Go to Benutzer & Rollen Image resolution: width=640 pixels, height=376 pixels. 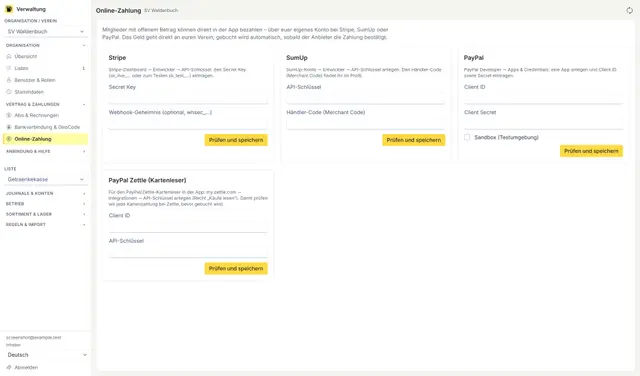[x=46, y=80]
